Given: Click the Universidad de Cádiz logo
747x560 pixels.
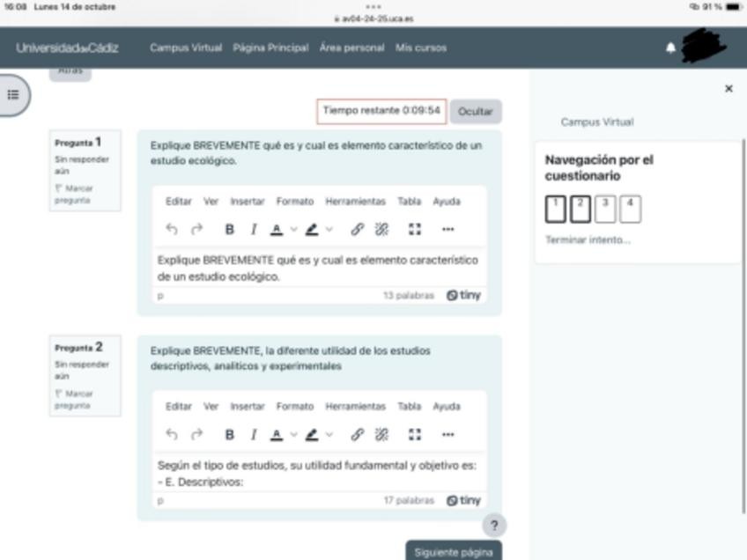Looking at the screenshot, I should tap(67, 48).
